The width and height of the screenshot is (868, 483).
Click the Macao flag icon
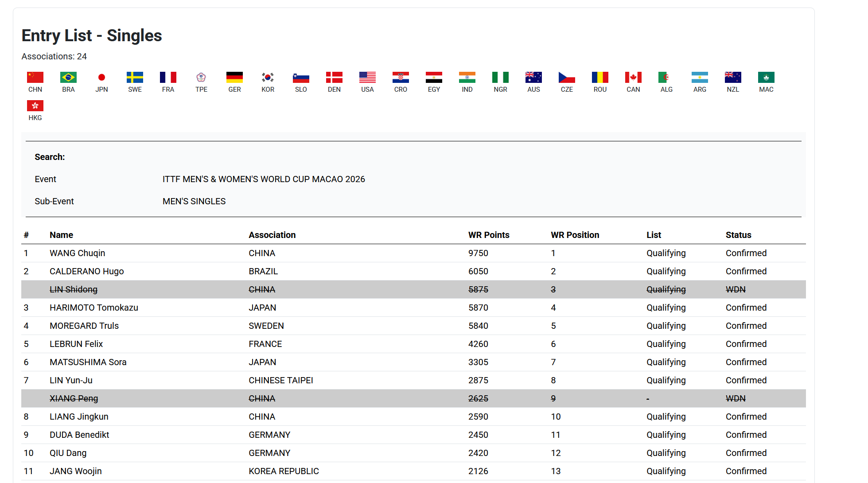[766, 78]
